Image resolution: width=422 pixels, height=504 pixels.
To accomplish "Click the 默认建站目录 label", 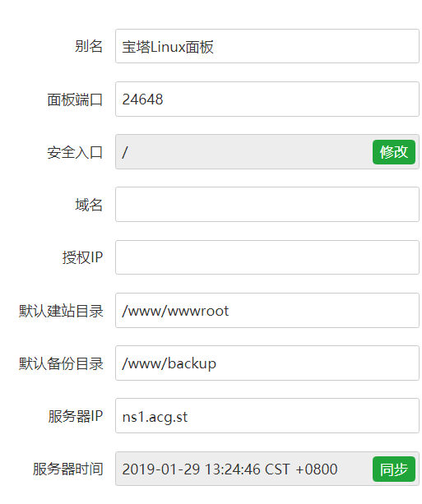I will point(61,311).
